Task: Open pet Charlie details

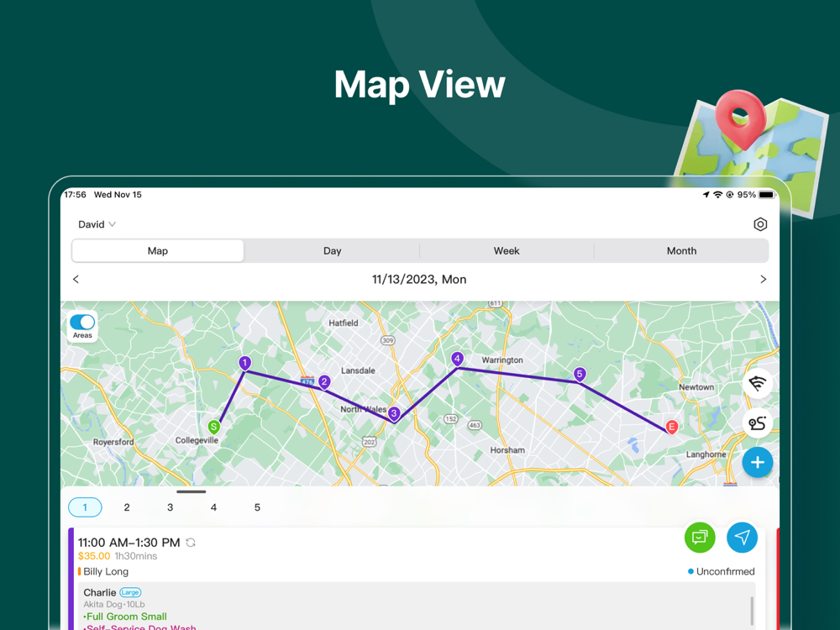Action: pyautogui.click(x=100, y=592)
